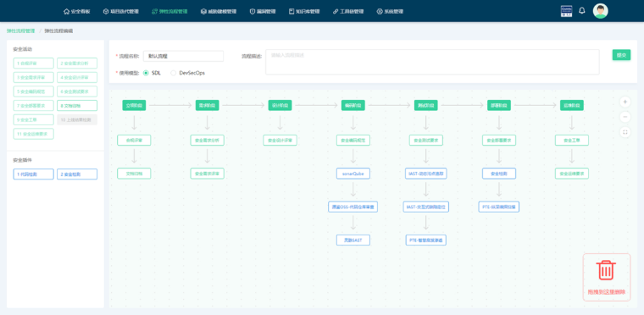Pick activity '2 安全需求分析' in the sidebar

pyautogui.click(x=77, y=64)
